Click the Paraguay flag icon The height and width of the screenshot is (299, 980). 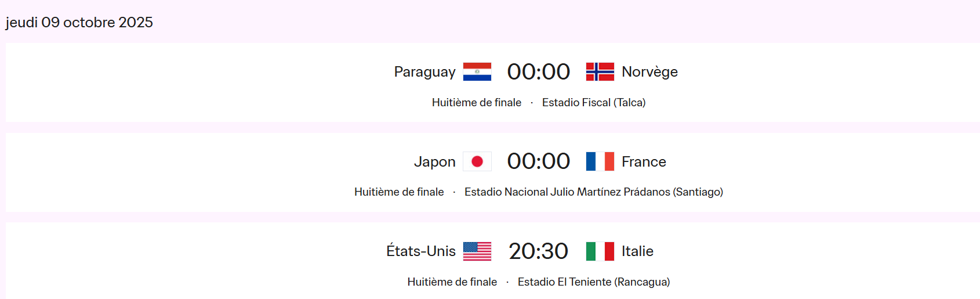[x=477, y=71]
